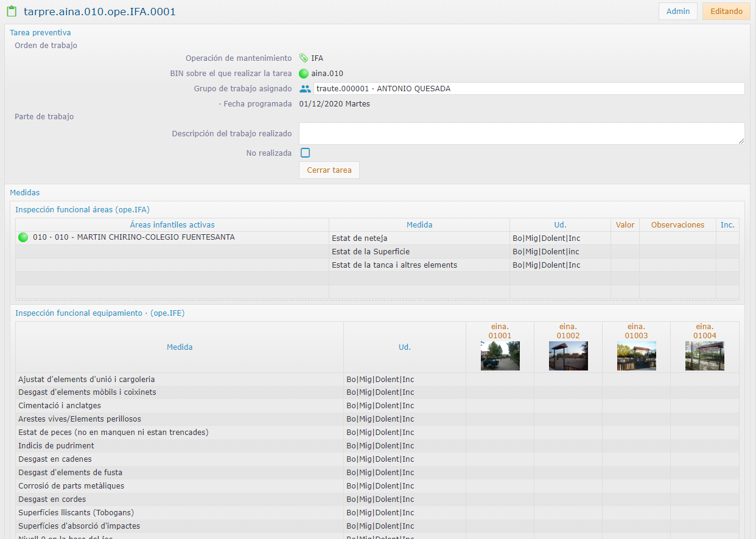Click eina. 01001 cell for Ajustat d'elements row

(x=500, y=379)
